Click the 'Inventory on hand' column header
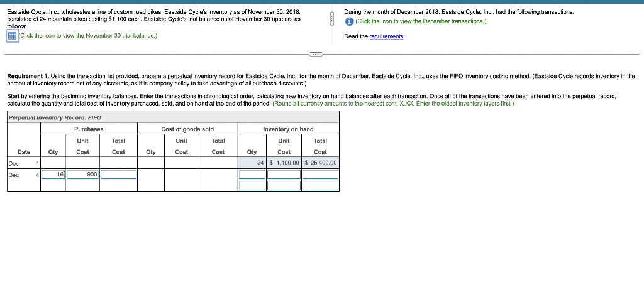This screenshot has height=287, width=644. pyautogui.click(x=288, y=129)
